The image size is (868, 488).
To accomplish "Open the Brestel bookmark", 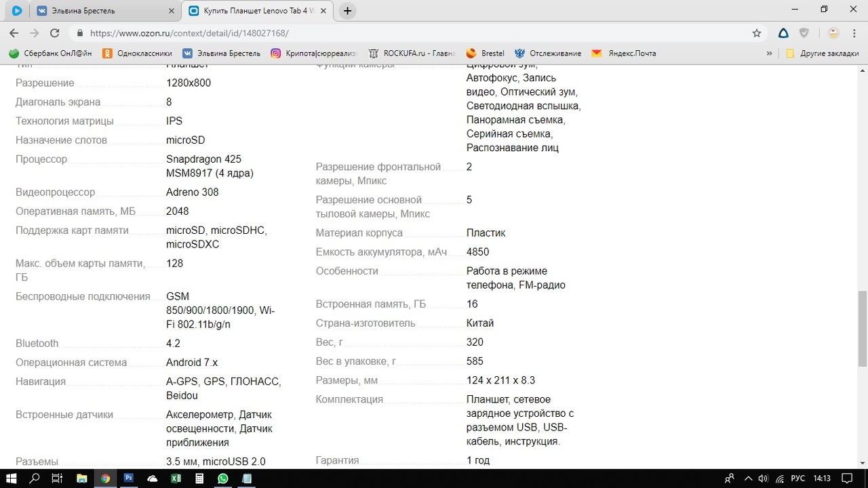I will click(486, 54).
